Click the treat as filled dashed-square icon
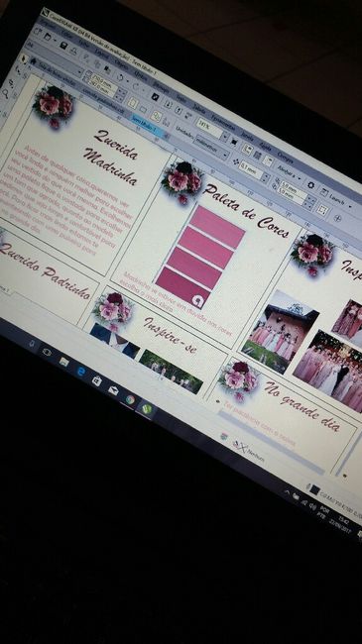Screen dimensions: 362x644 tap(322, 210)
